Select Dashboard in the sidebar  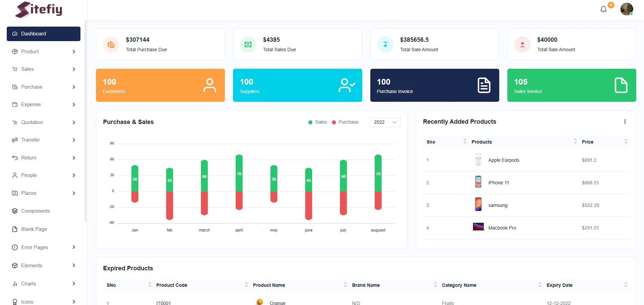coord(43,34)
